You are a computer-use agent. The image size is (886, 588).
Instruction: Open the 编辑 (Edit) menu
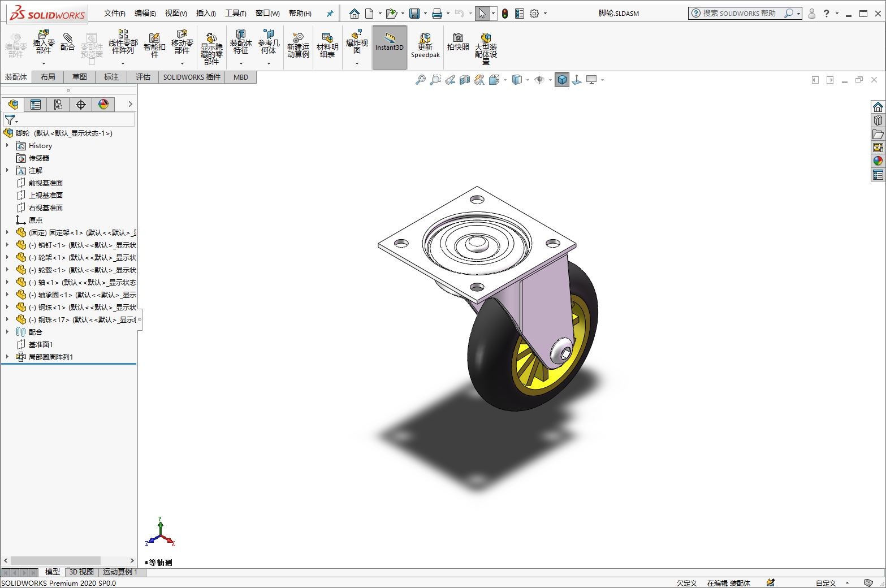[145, 14]
